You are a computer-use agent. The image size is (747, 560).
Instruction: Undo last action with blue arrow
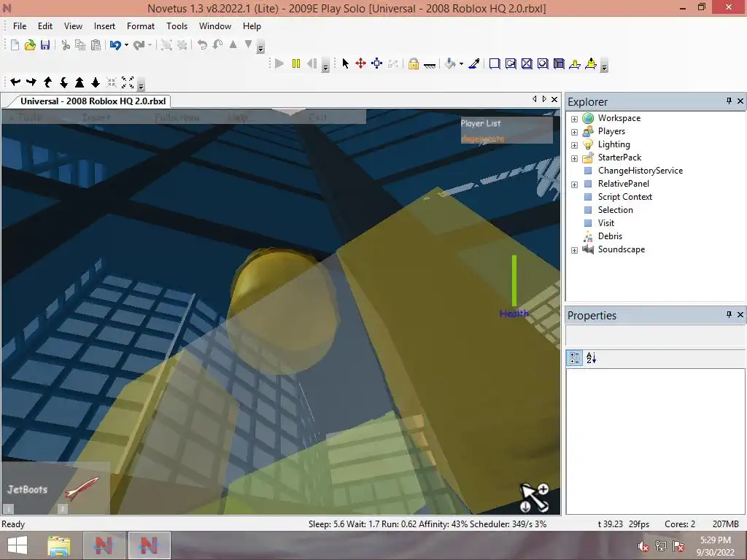(x=115, y=44)
